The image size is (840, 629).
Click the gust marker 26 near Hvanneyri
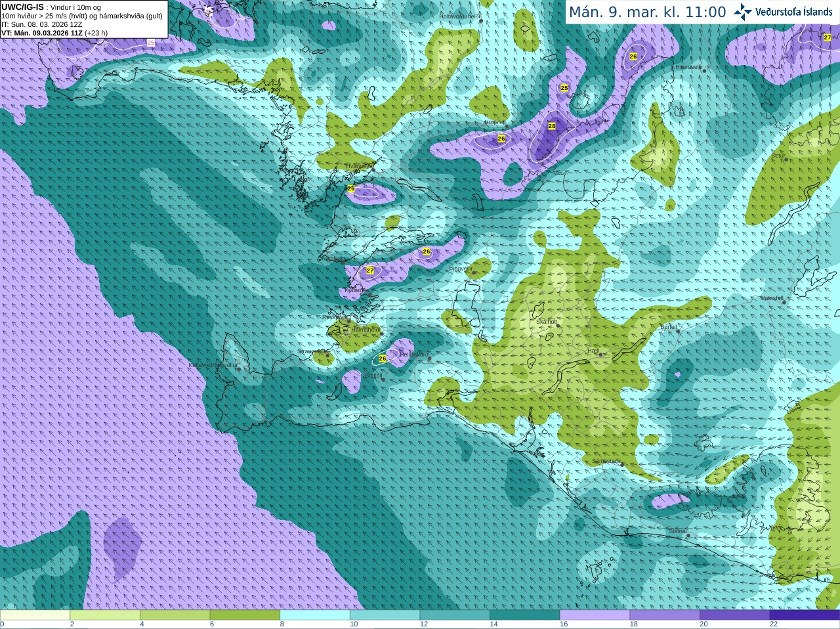pos(351,188)
